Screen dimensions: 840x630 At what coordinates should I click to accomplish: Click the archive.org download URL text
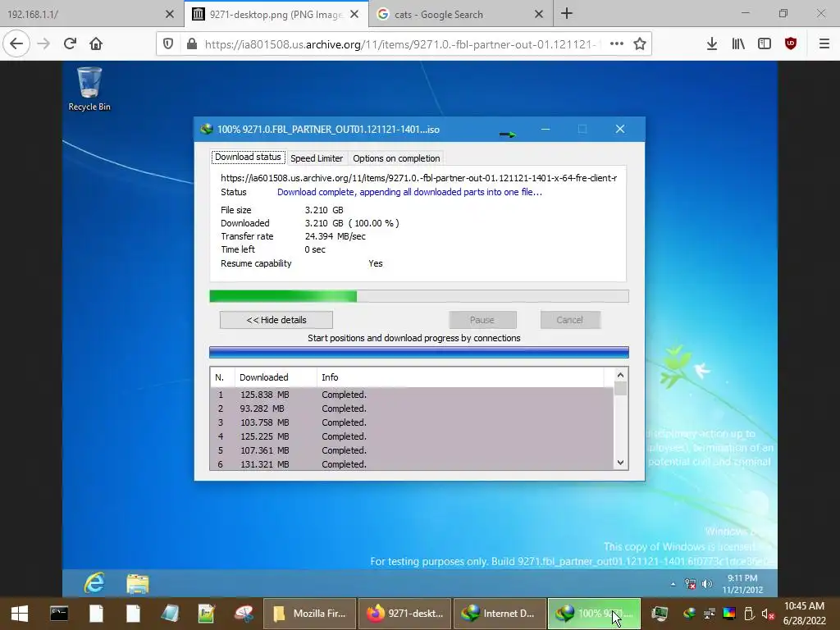click(x=419, y=178)
